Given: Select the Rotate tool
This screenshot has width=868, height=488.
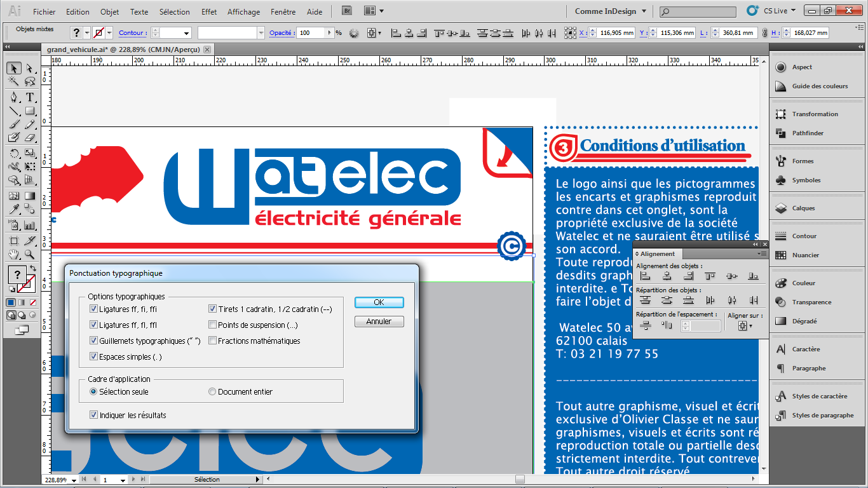Looking at the screenshot, I should [13, 153].
